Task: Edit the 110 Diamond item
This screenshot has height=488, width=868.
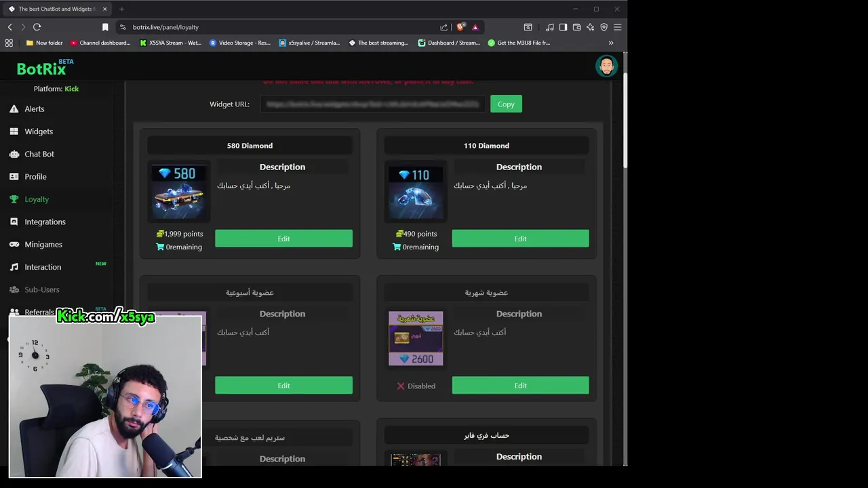Action: point(520,239)
